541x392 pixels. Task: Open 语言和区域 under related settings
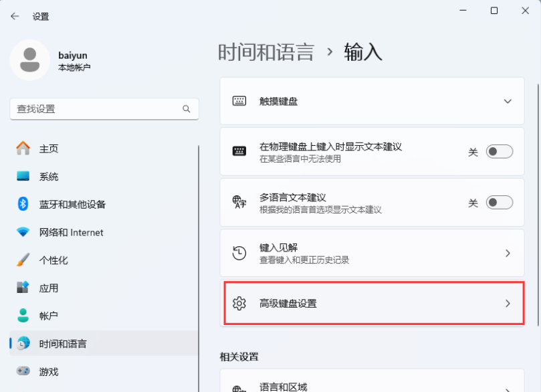point(288,386)
